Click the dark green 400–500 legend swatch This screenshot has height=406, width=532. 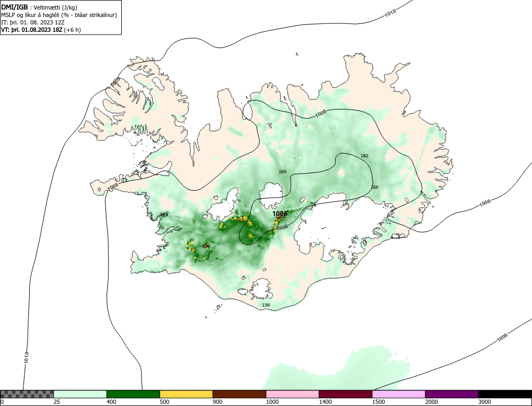(133, 394)
